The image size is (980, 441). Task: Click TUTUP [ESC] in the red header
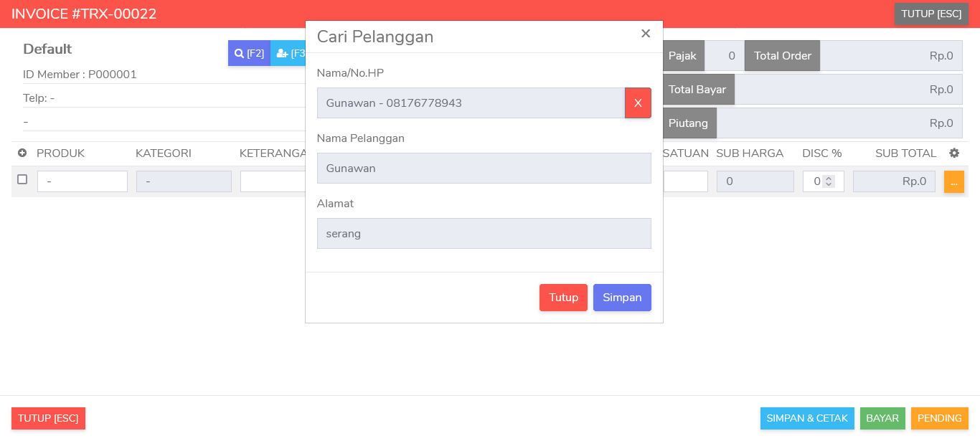(x=931, y=14)
